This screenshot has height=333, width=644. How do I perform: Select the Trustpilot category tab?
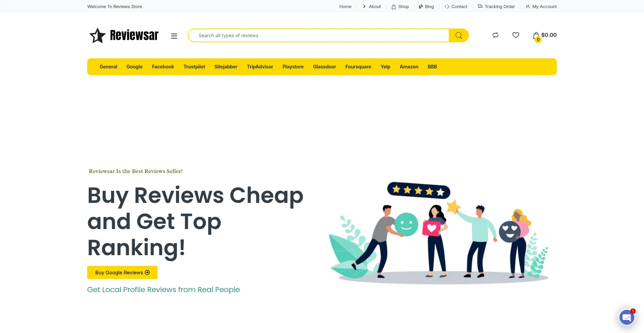coord(194,67)
